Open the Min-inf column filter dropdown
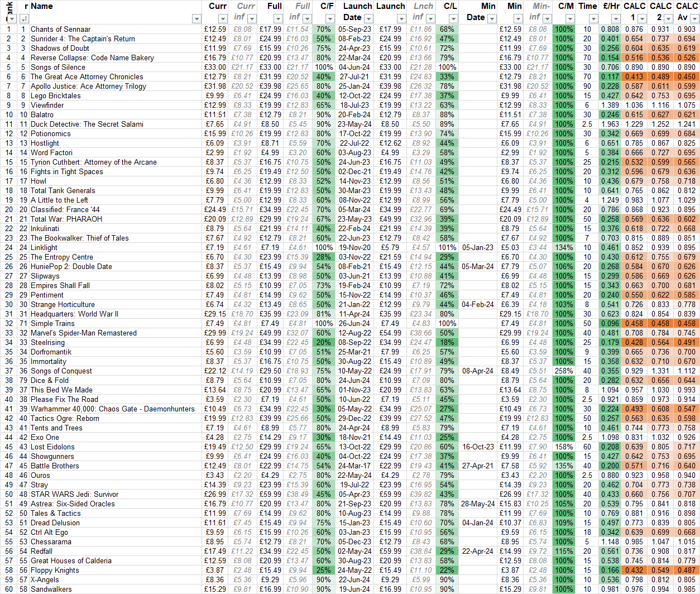Viewport: 700px width, 594px height. 546,19
